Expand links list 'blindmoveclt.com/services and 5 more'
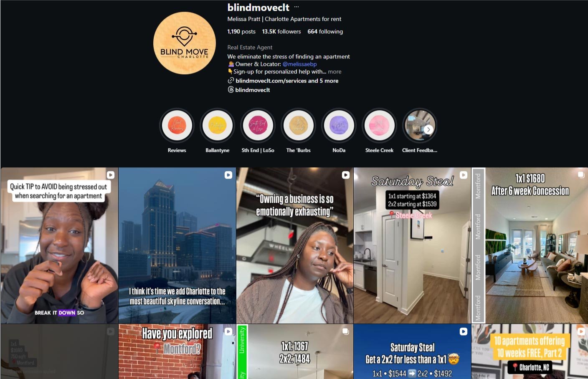 [x=287, y=81]
